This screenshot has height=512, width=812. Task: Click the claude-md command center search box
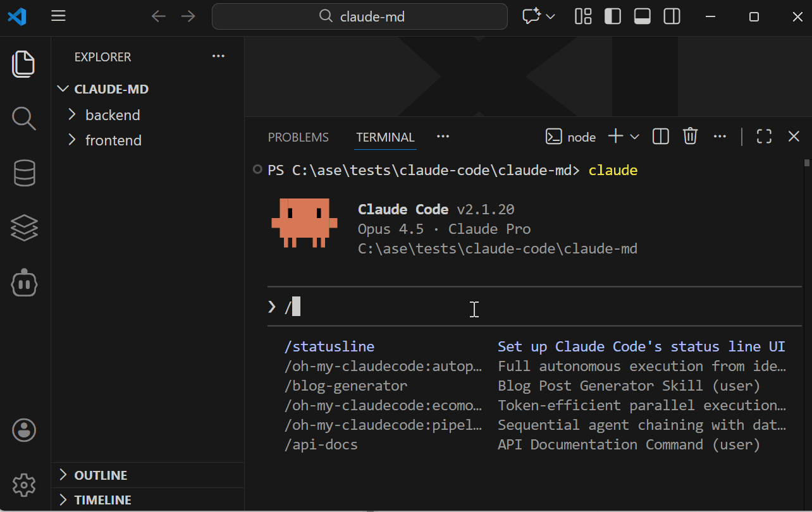coord(360,16)
